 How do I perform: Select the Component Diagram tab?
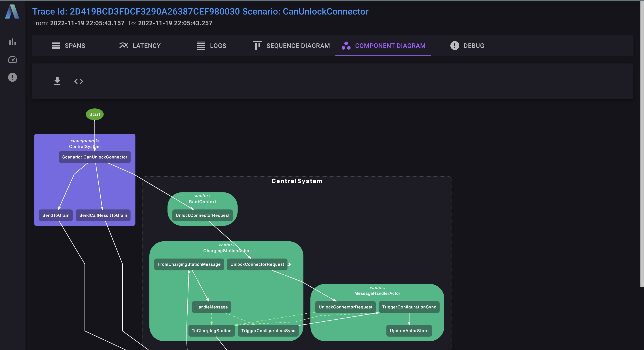click(x=383, y=46)
